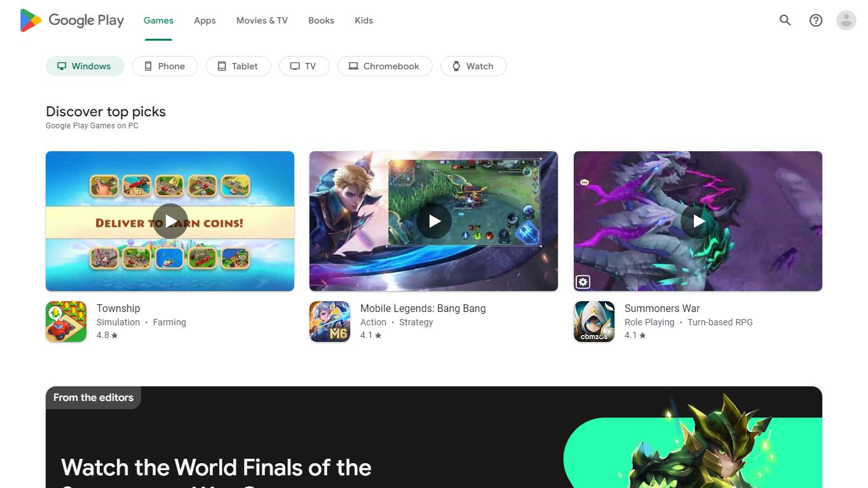Click the Discover top picks heading
This screenshot has width=868, height=488.
[105, 111]
